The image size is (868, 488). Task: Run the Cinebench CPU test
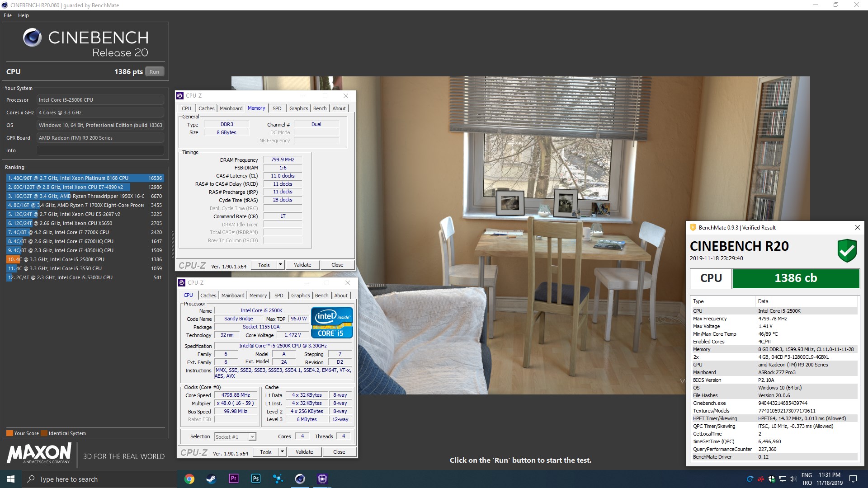[x=154, y=71]
